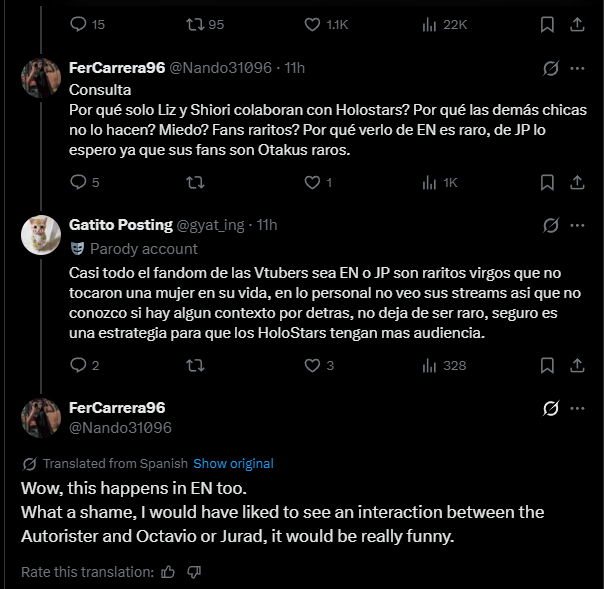Reply to FerCarrera96's Consulta tweet
The height and width of the screenshot is (589, 604).
pyautogui.click(x=80, y=182)
